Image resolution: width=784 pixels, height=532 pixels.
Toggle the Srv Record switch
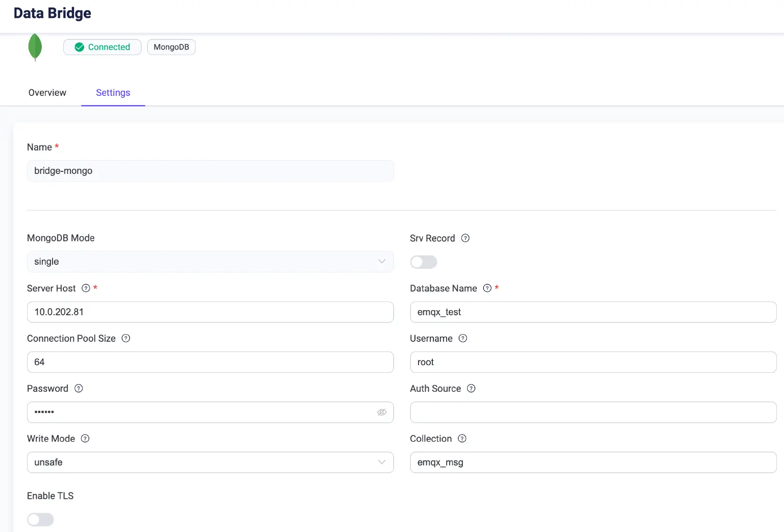424,262
